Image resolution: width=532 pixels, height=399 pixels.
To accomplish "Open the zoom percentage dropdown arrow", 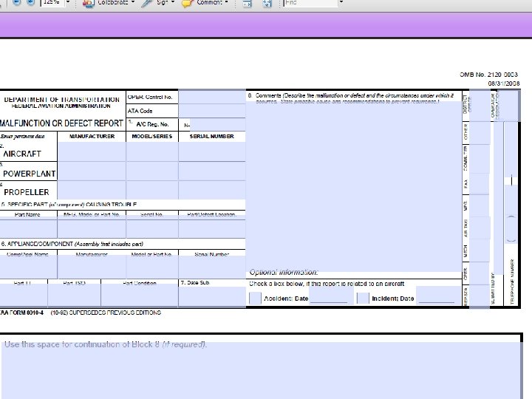I will click(68, 2).
